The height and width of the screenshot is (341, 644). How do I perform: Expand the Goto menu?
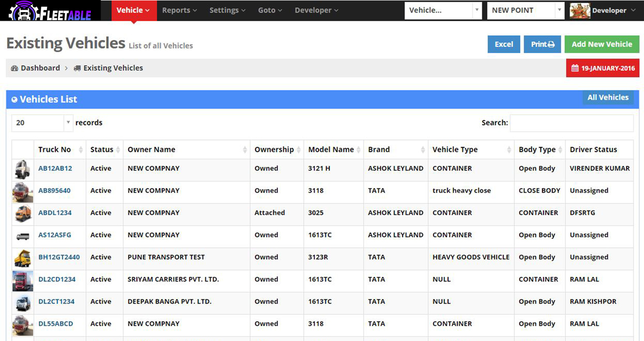tap(270, 11)
